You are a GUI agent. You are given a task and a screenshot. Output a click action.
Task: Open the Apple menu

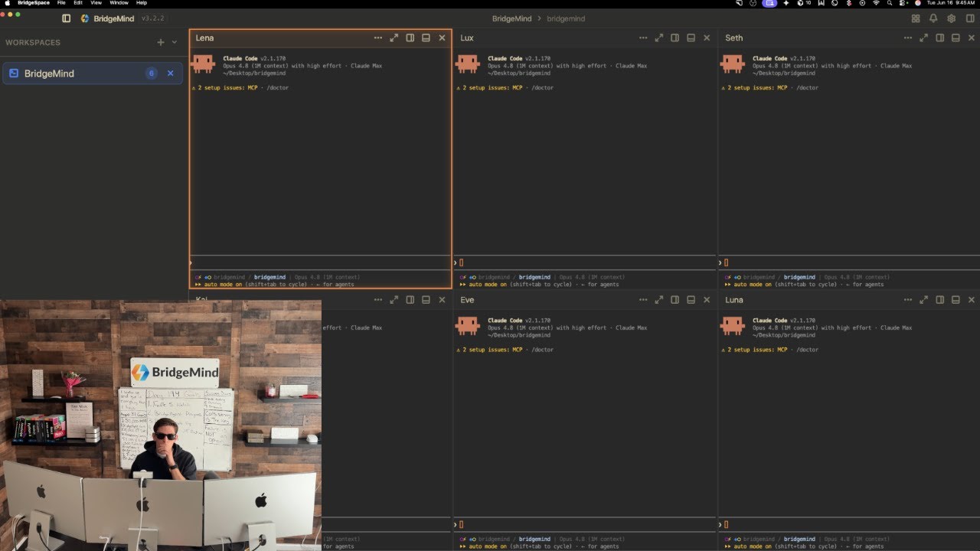click(x=8, y=3)
